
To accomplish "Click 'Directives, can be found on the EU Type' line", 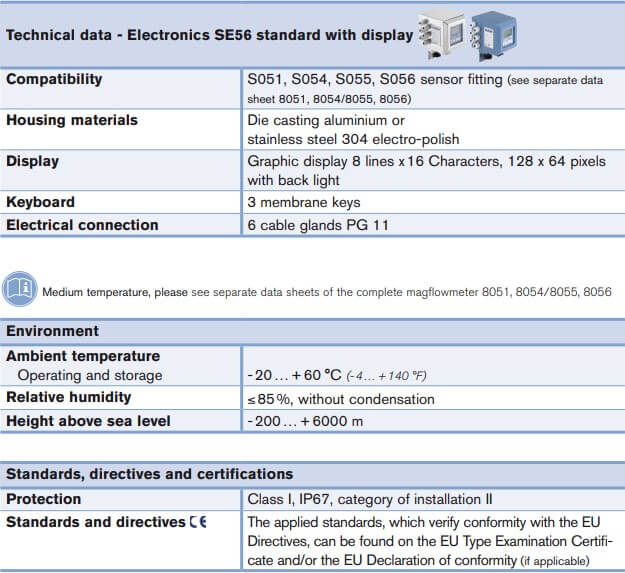I will 430,542.
